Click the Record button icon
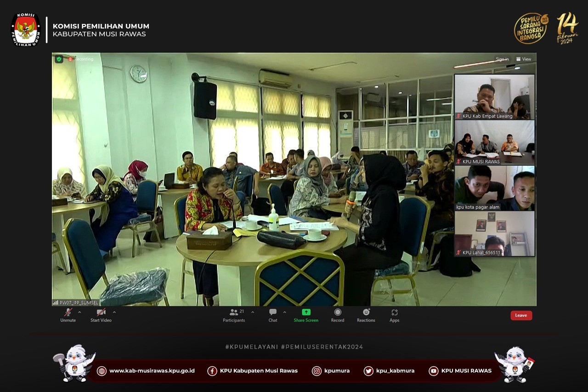 [x=338, y=312]
